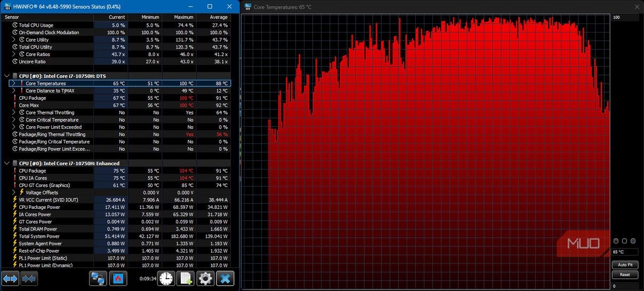Screen dimensions: 644x291
Task: Expand the Core Temperatures row
Action: point(14,83)
